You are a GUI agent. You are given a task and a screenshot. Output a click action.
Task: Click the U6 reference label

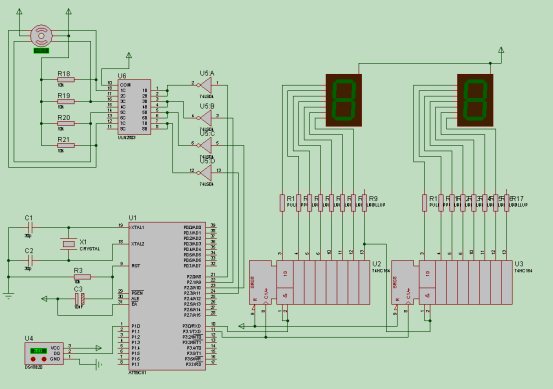tap(122, 75)
